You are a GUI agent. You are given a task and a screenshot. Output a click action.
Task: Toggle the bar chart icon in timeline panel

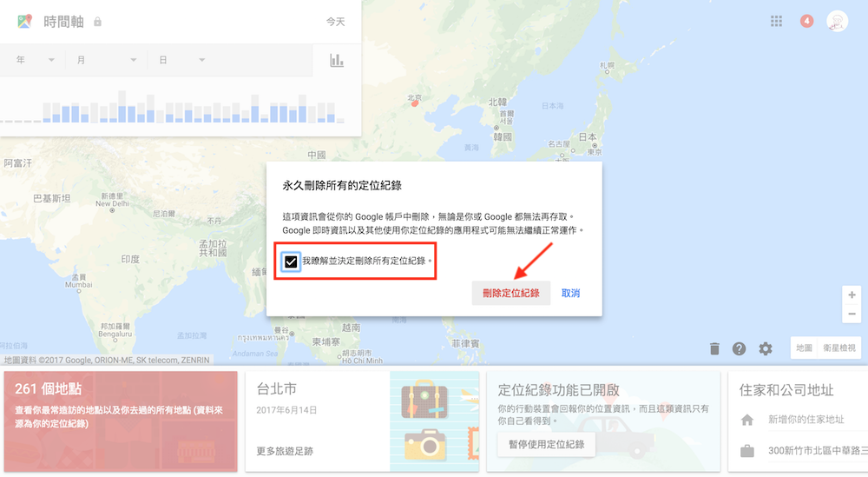pyautogui.click(x=337, y=60)
